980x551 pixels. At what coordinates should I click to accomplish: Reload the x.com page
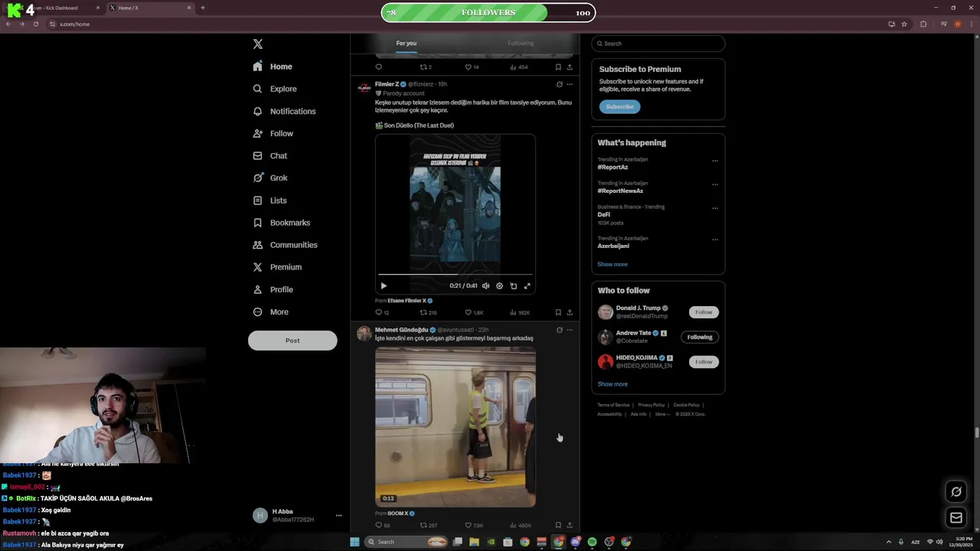click(x=35, y=24)
